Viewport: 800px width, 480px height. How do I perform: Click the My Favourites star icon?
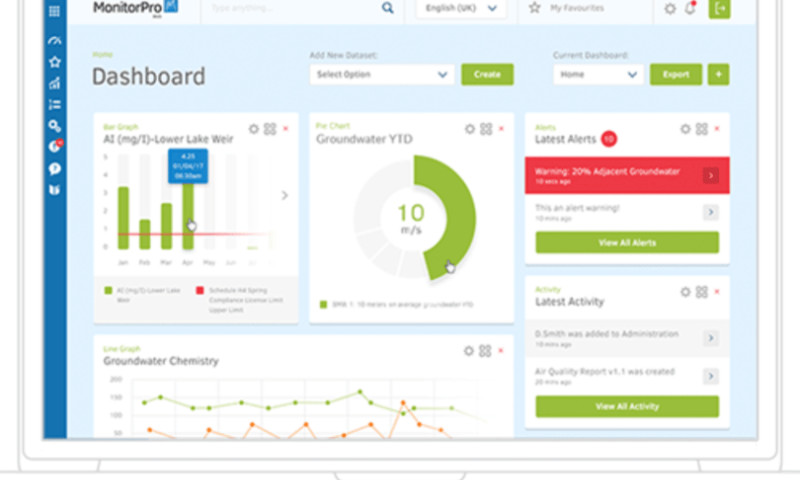[x=534, y=8]
